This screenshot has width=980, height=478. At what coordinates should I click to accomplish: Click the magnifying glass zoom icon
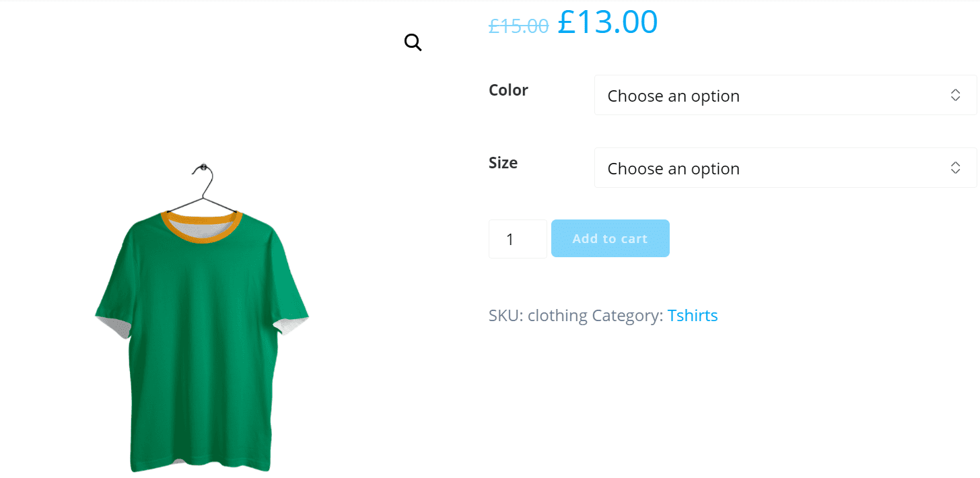click(413, 43)
